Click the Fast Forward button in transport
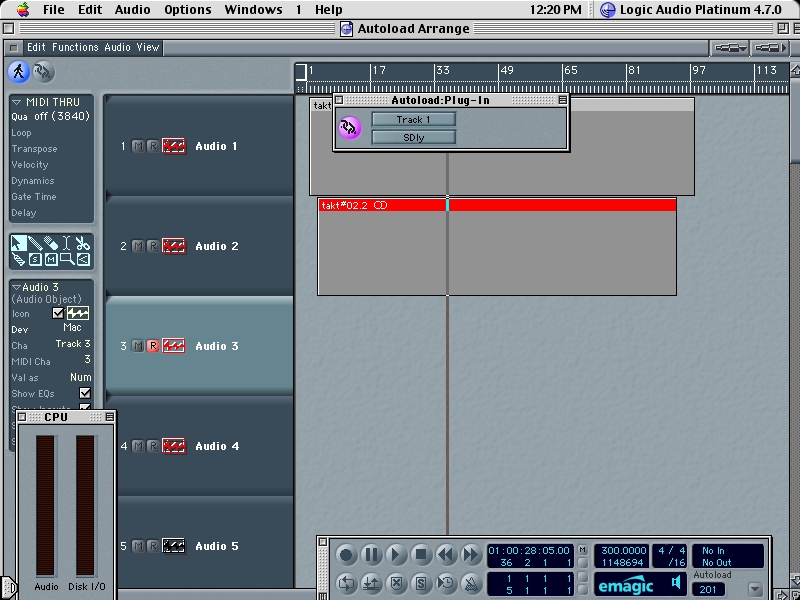800x600 pixels. tap(470, 555)
